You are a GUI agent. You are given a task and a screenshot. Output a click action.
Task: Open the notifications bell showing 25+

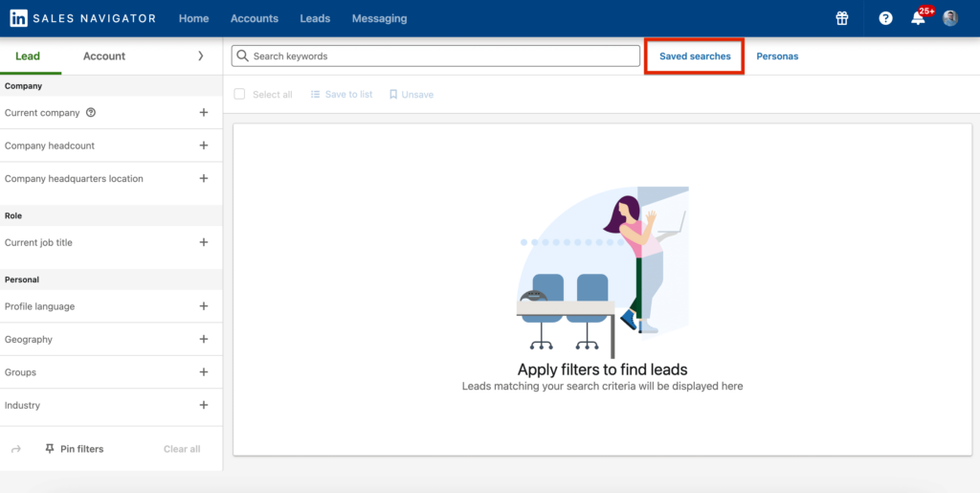918,17
